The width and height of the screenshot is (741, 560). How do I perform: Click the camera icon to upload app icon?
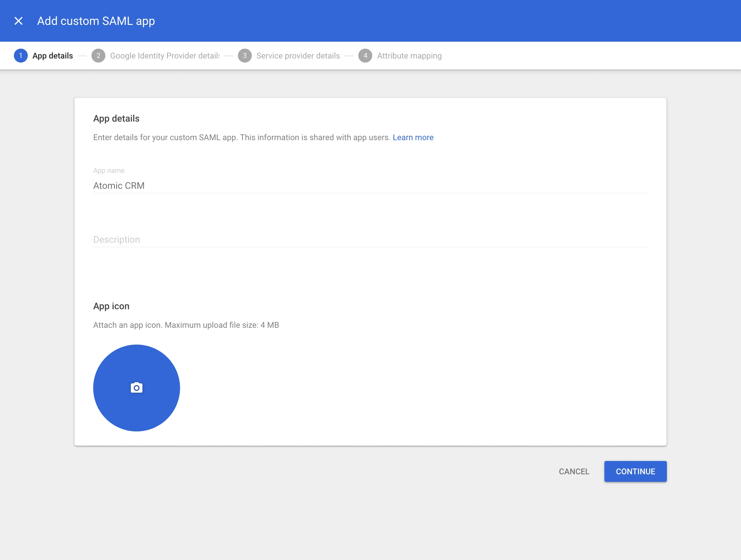point(136,388)
